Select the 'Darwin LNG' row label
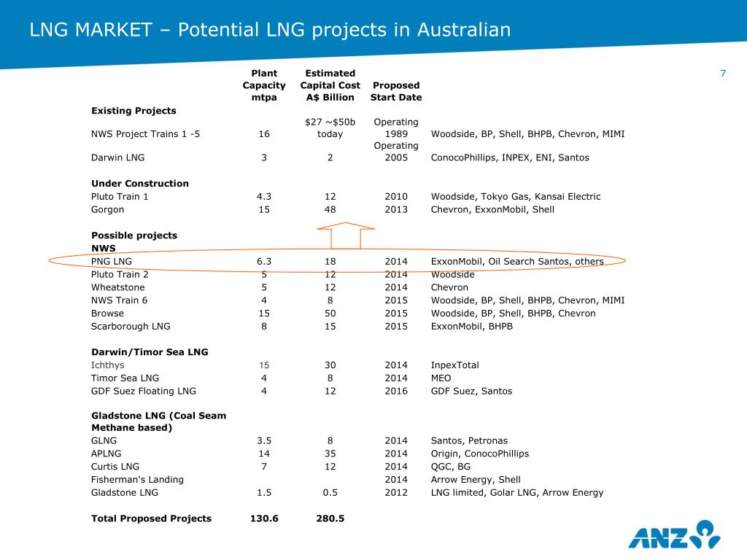The image size is (747, 560). point(117,157)
